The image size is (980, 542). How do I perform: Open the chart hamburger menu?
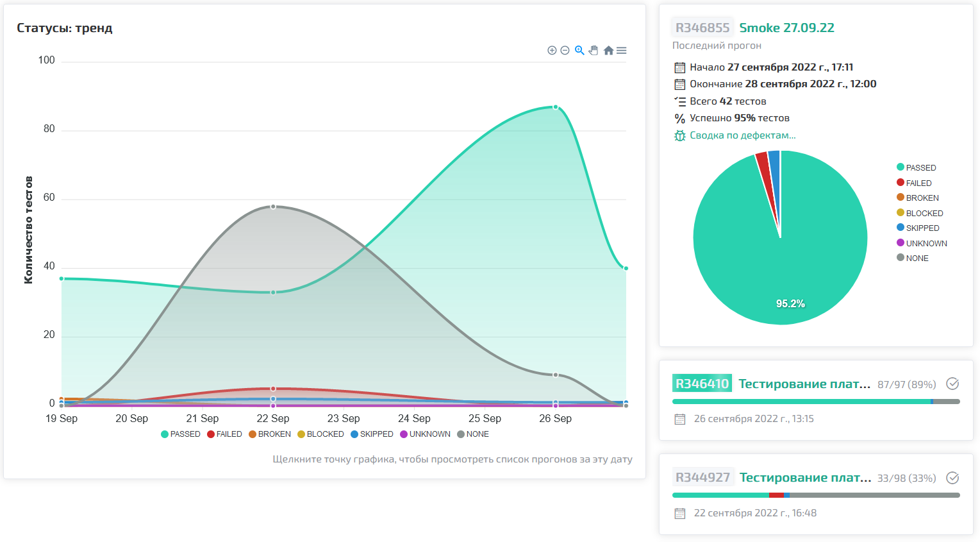[622, 50]
